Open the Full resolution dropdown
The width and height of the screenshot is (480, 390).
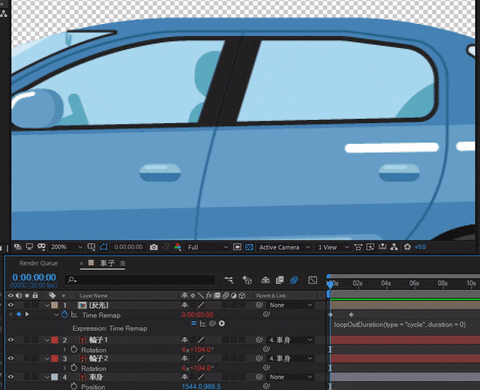click(207, 247)
